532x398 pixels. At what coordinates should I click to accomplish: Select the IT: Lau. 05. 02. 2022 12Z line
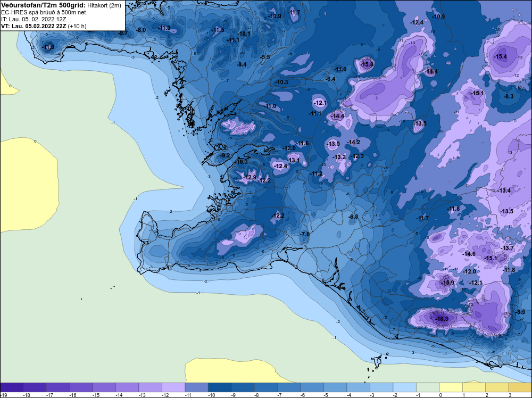pyautogui.click(x=34, y=19)
